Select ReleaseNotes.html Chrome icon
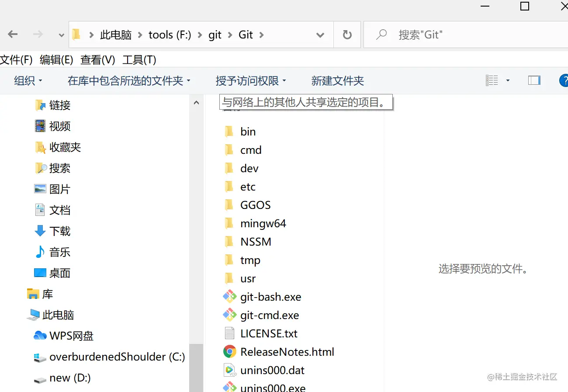Viewport: 568px width, 392px height. (x=229, y=352)
